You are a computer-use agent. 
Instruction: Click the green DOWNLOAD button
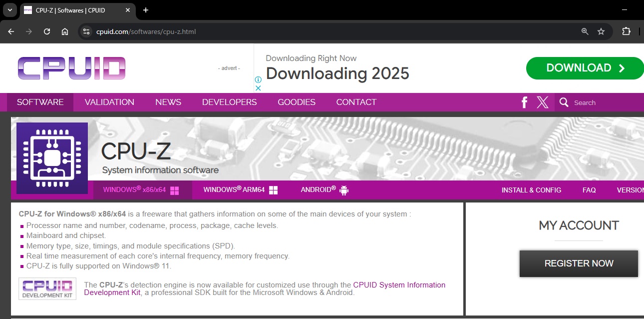click(x=584, y=67)
